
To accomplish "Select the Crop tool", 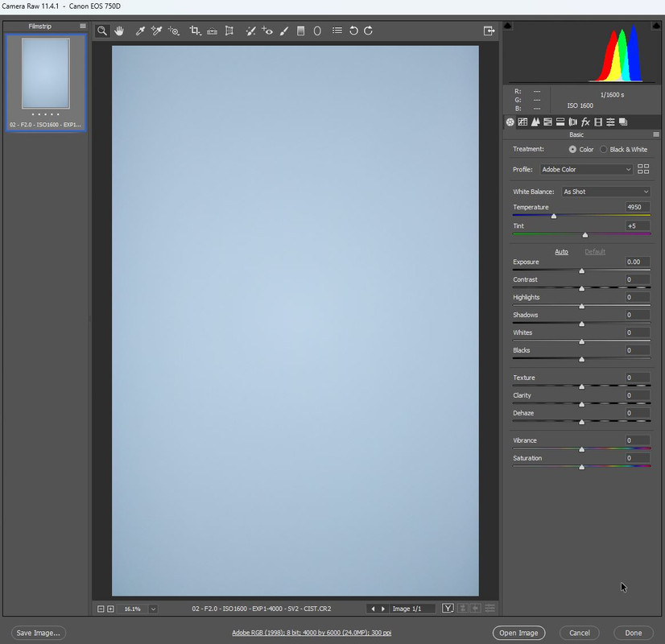I will point(195,31).
